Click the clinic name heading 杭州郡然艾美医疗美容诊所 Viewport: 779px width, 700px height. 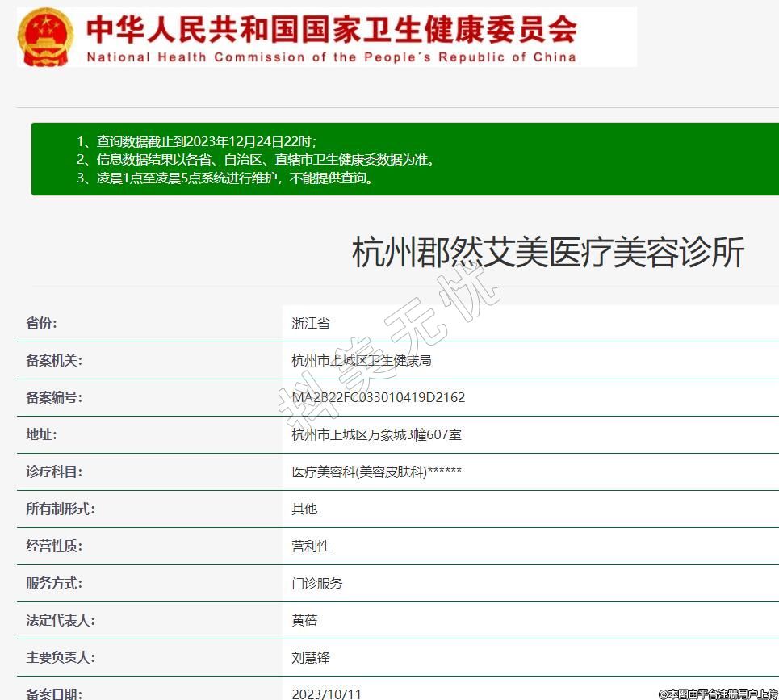547,253
